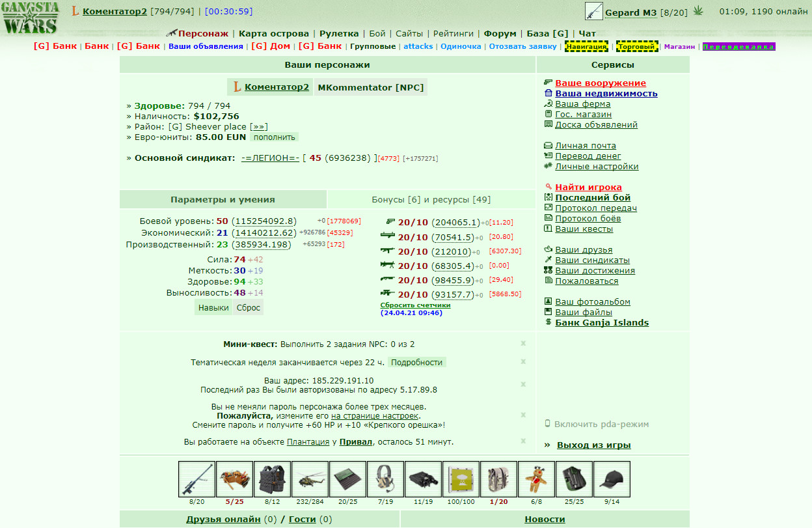This screenshot has width=812, height=528.
Task: Open Ваши синдикаты
Action: (x=592, y=260)
